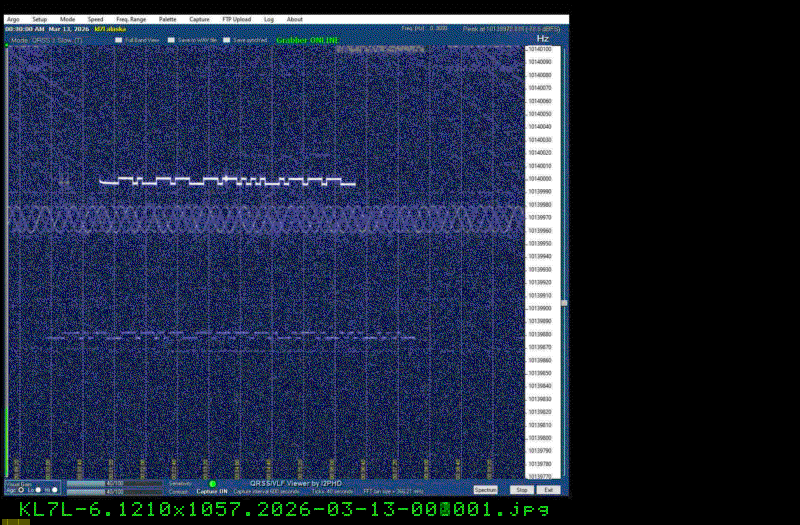Open the Argo menu

13,19
